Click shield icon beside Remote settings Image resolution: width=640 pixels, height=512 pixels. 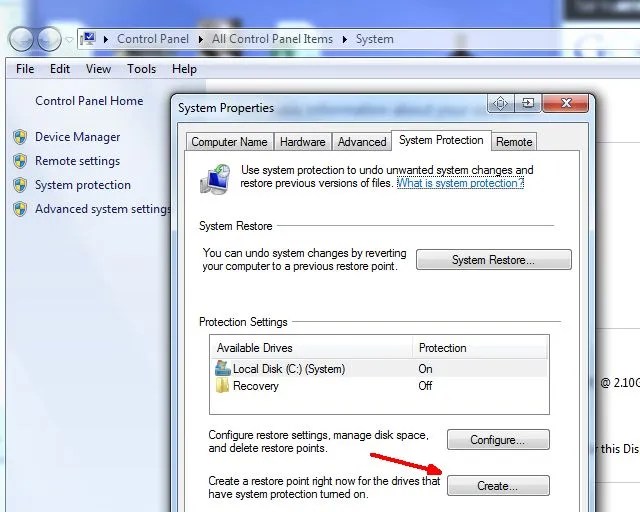[x=20, y=161]
